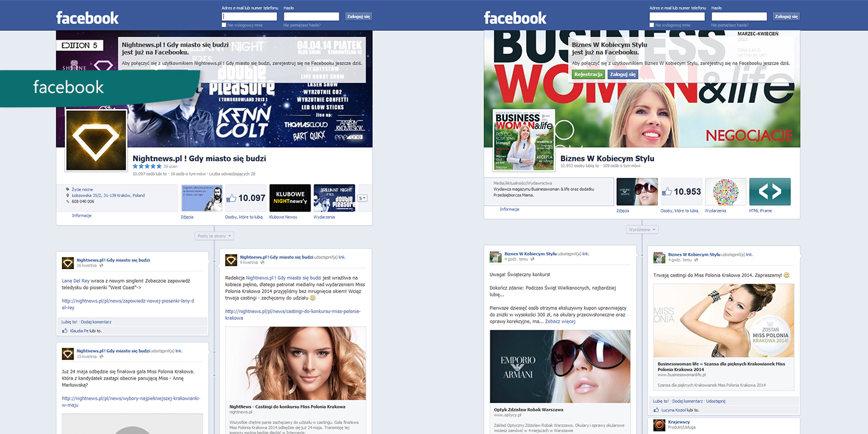Open the Nightnews.pl diamond profile picture
This screenshot has height=434, width=868.
click(96, 141)
